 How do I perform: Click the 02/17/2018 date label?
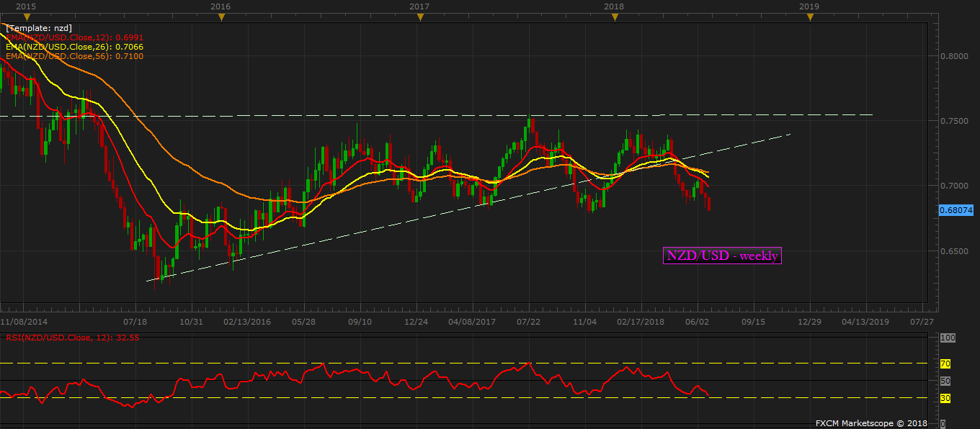[641, 322]
